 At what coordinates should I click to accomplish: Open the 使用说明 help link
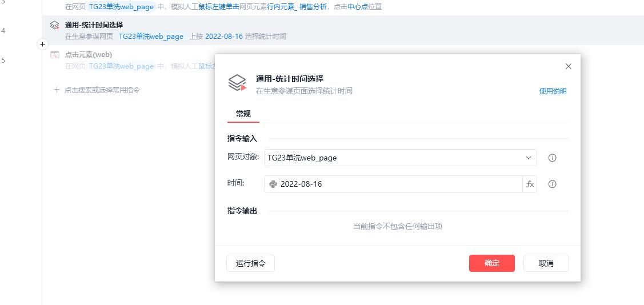click(553, 91)
